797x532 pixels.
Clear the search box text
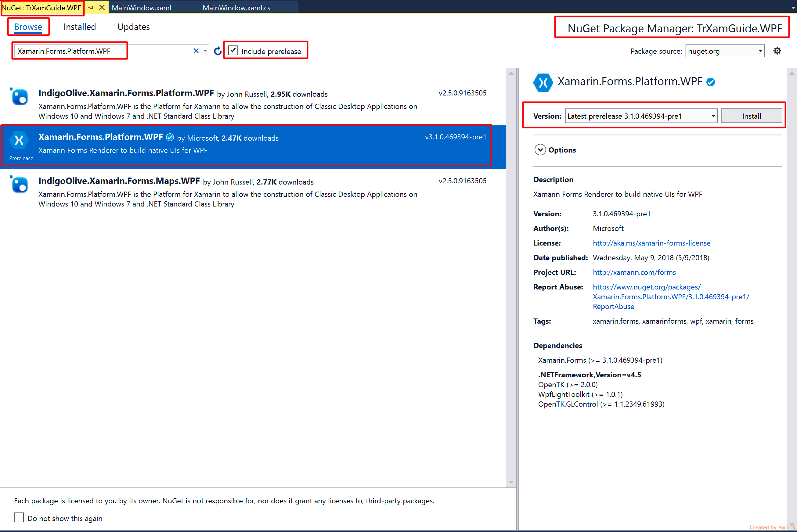(196, 51)
